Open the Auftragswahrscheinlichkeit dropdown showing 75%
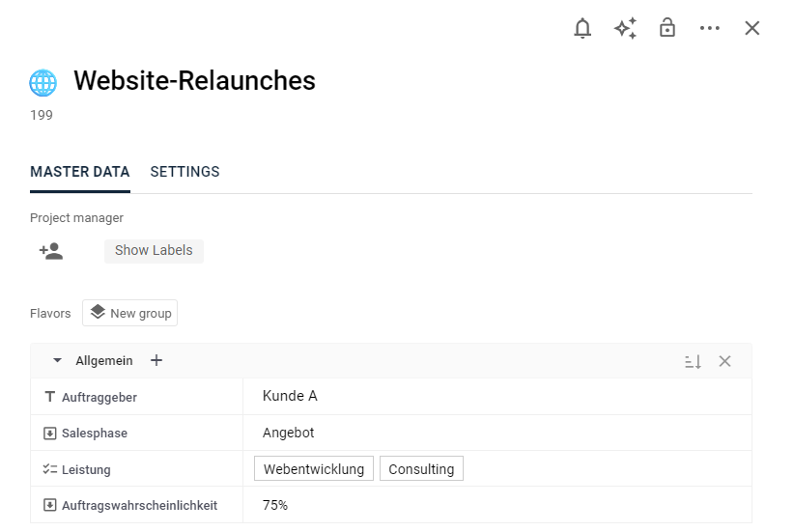794x532 pixels. (x=497, y=505)
